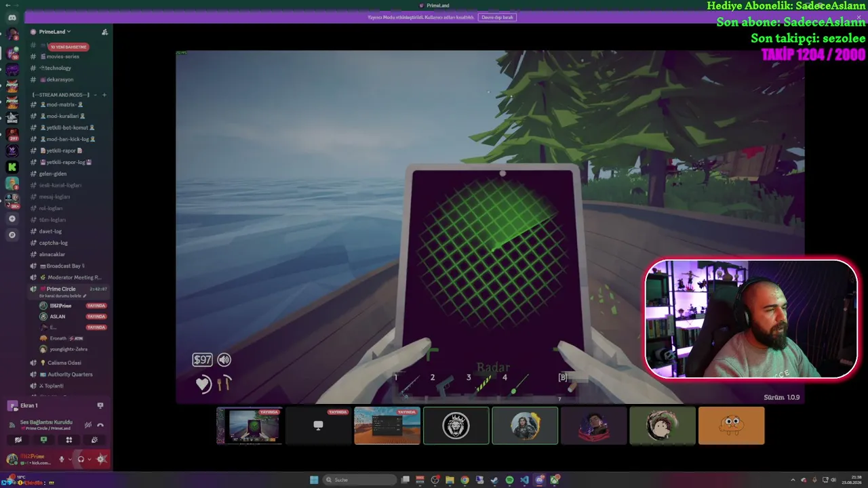Open Discord direct messages home icon
The image size is (868, 488).
pos(12,17)
